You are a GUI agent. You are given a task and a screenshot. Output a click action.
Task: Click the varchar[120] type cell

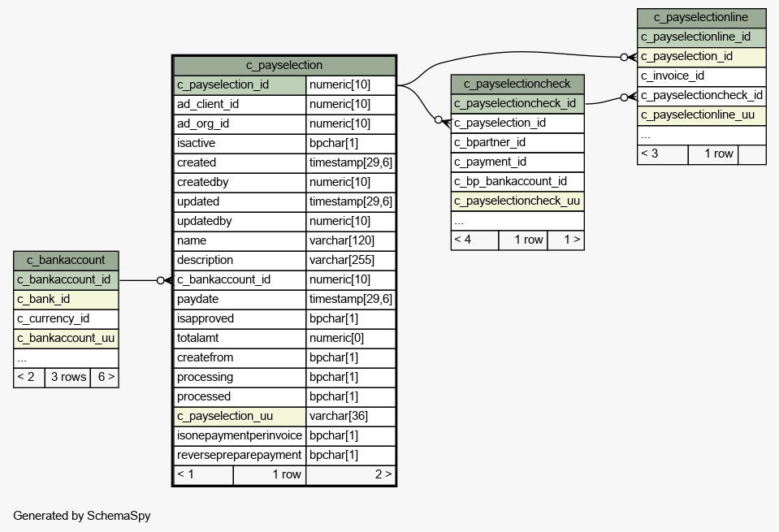point(351,241)
